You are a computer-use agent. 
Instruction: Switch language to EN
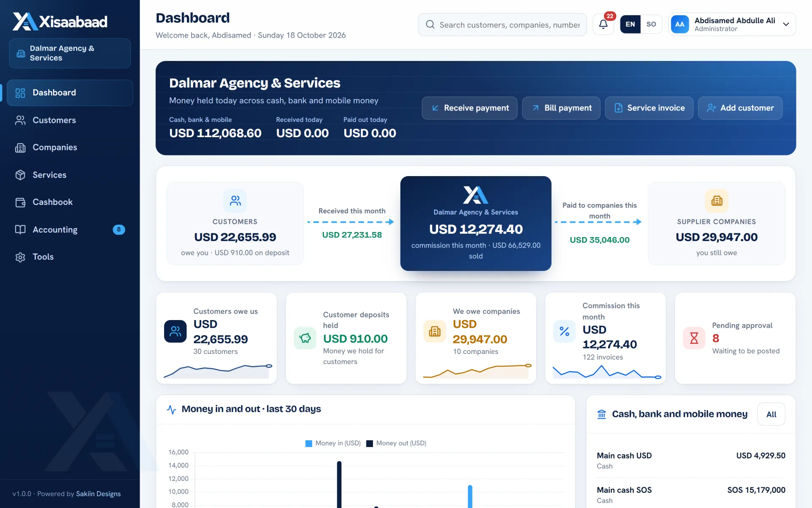point(630,24)
